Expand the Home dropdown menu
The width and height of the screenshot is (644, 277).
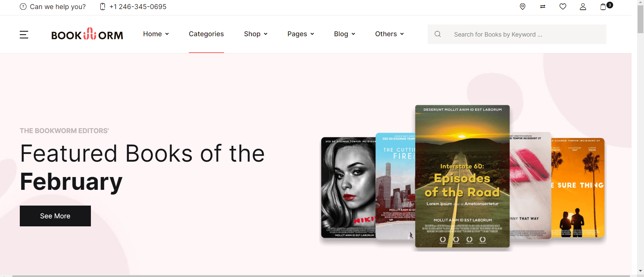tap(156, 34)
